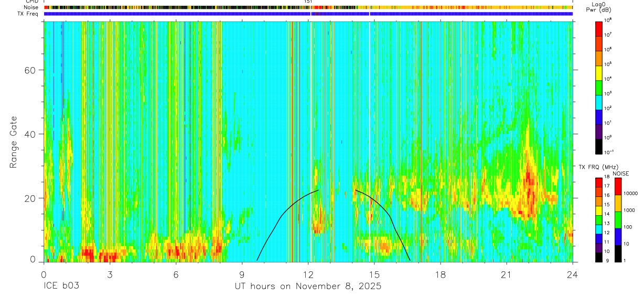Image resolution: width=644 pixels, height=297 pixels.
Task: Click the x-axis tick label '3'
Action: (110, 274)
